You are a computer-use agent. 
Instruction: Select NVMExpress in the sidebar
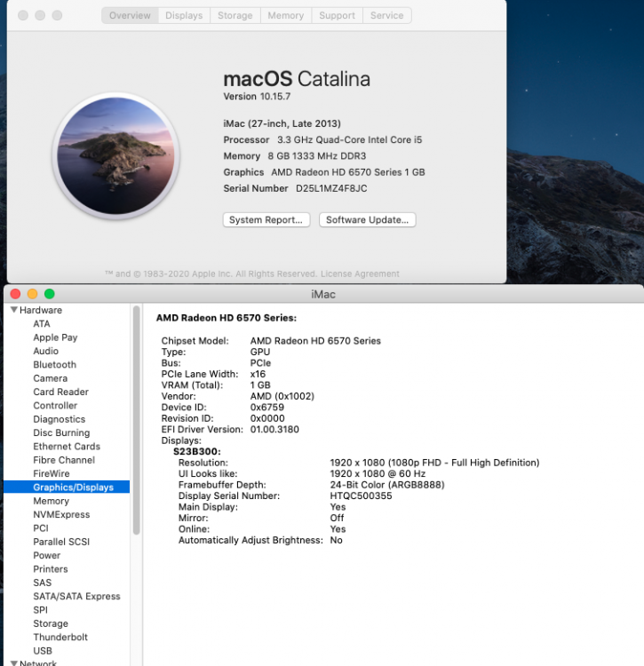(61, 515)
